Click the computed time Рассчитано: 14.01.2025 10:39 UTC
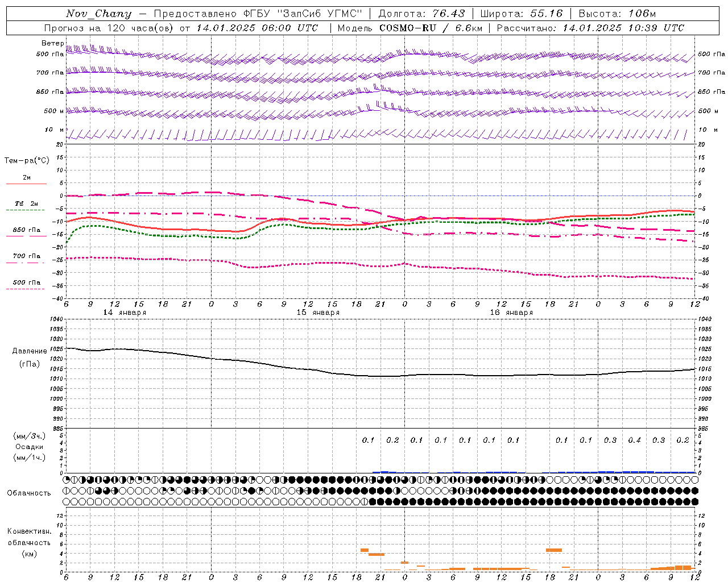This screenshot has width=728, height=582. (x=590, y=28)
